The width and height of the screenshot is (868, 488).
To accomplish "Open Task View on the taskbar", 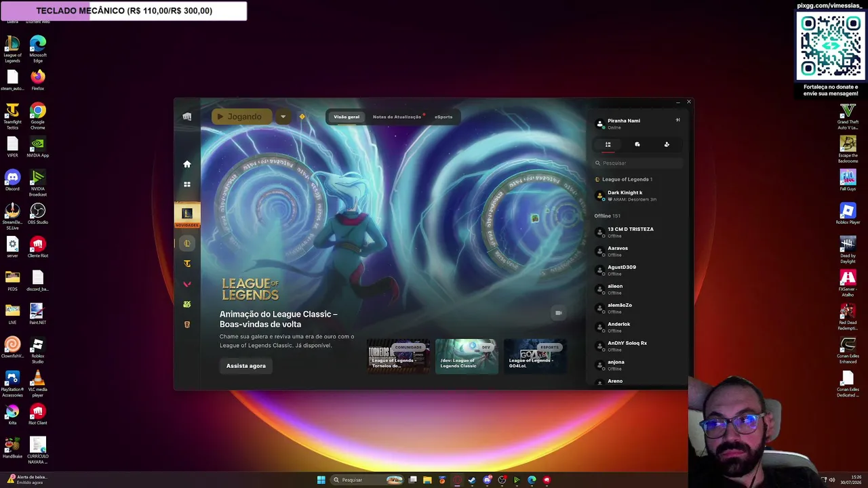I will pos(412,480).
